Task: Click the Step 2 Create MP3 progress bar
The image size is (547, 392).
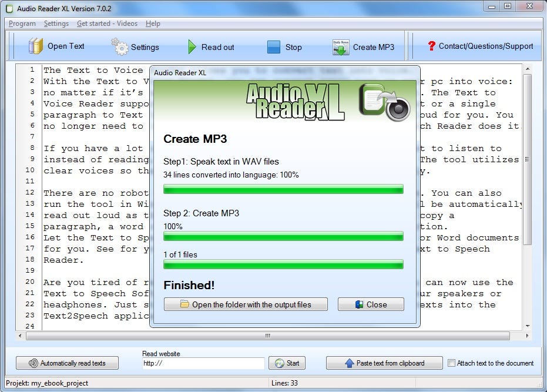Action: click(x=283, y=236)
